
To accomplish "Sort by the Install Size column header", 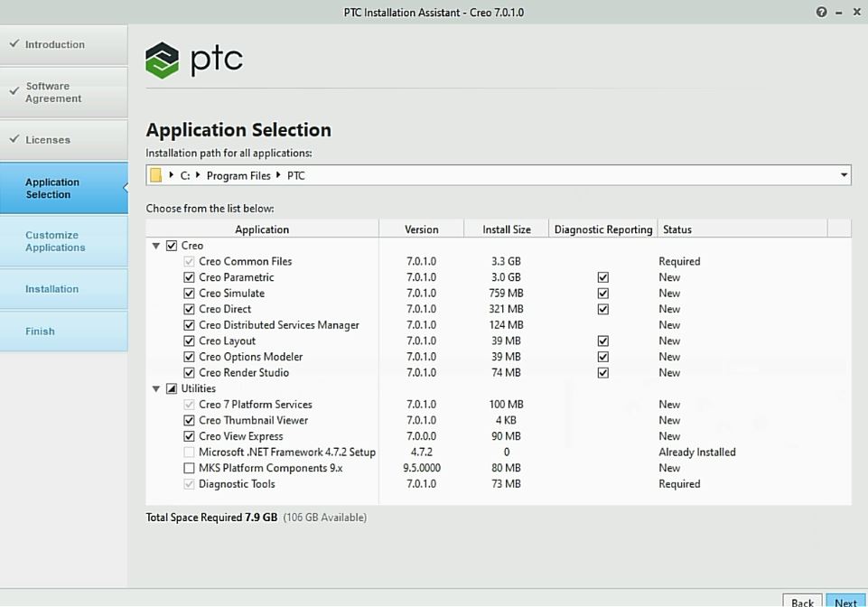I will [x=507, y=229].
